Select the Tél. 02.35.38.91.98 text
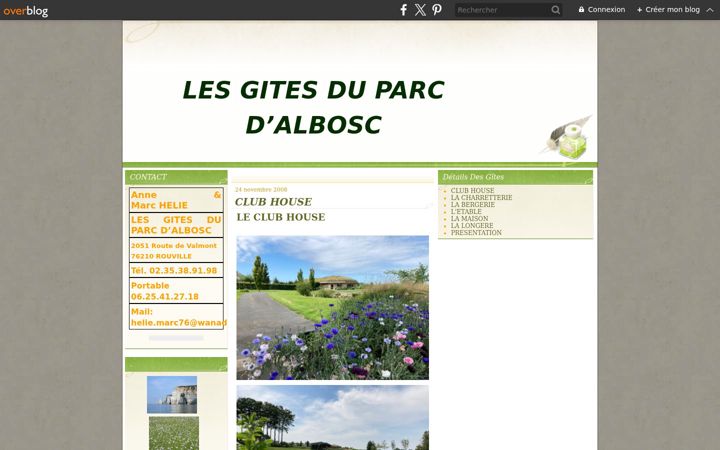 point(174,270)
